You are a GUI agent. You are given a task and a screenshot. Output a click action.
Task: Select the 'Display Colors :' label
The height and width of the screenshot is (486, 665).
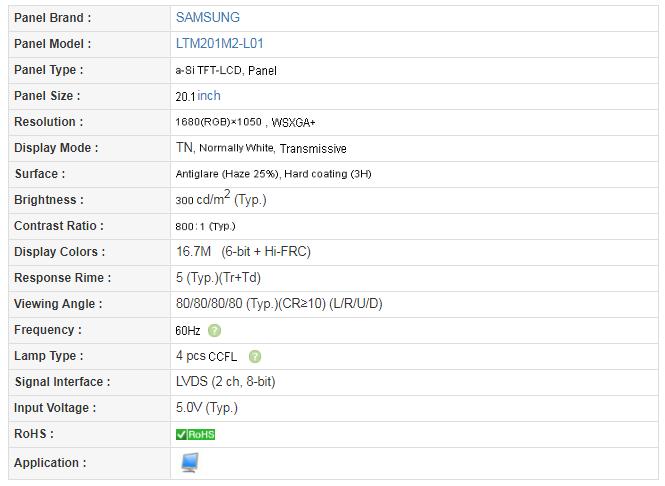point(59,251)
